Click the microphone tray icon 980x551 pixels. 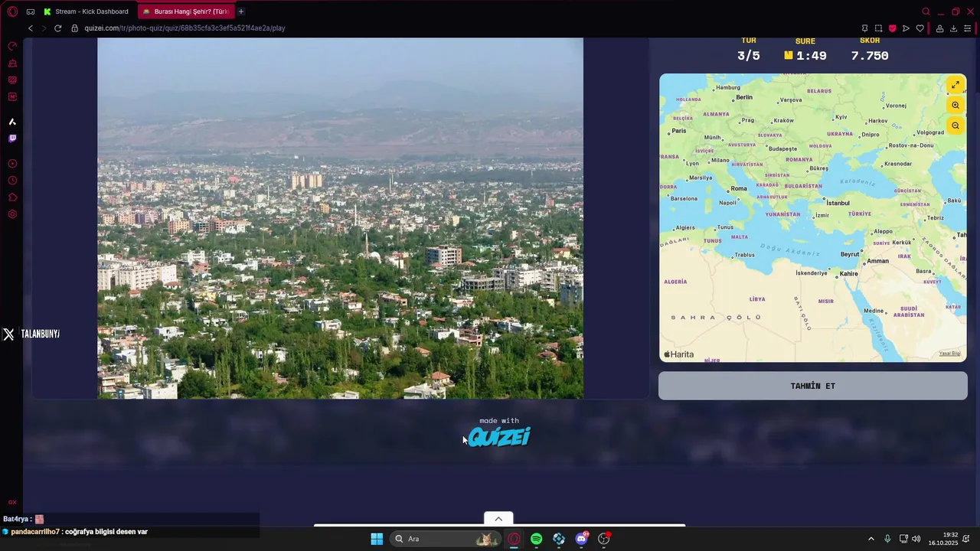point(887,539)
